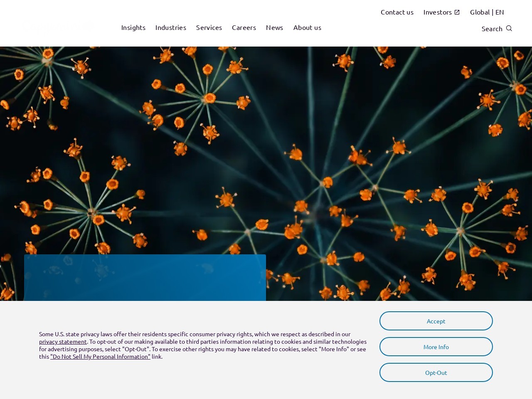Open the privacy statement link
This screenshot has width=532, height=399.
pos(63,342)
